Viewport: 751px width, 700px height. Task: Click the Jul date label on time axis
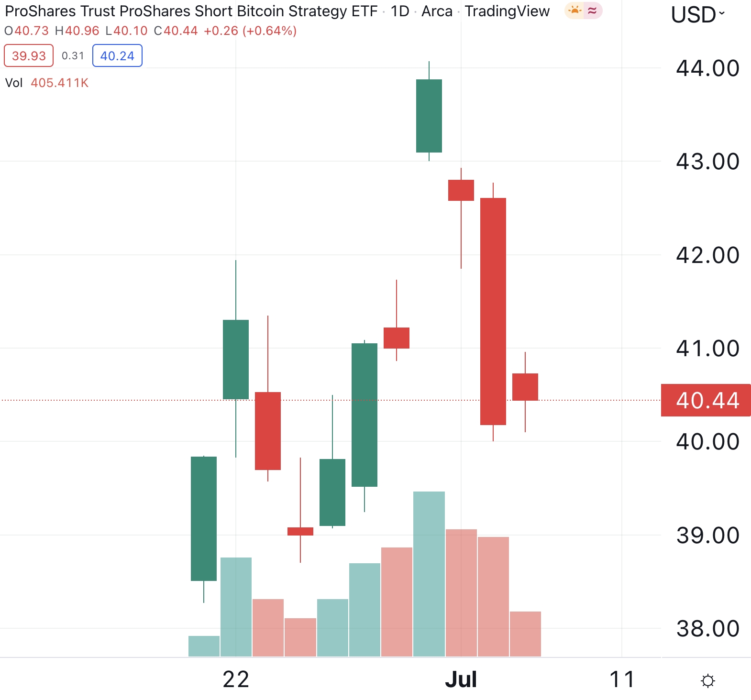[461, 679]
